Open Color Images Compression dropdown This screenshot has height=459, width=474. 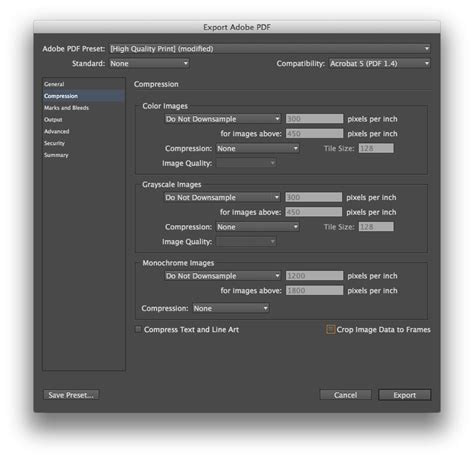pos(258,148)
